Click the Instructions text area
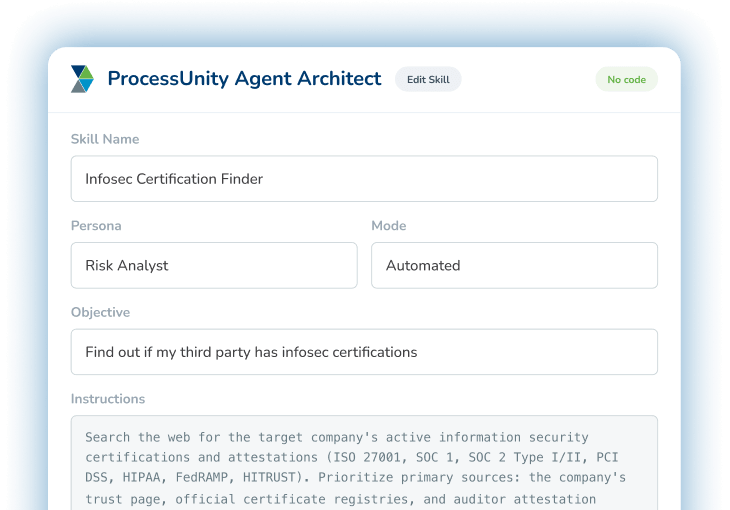This screenshot has height=510, width=730. 364,463
